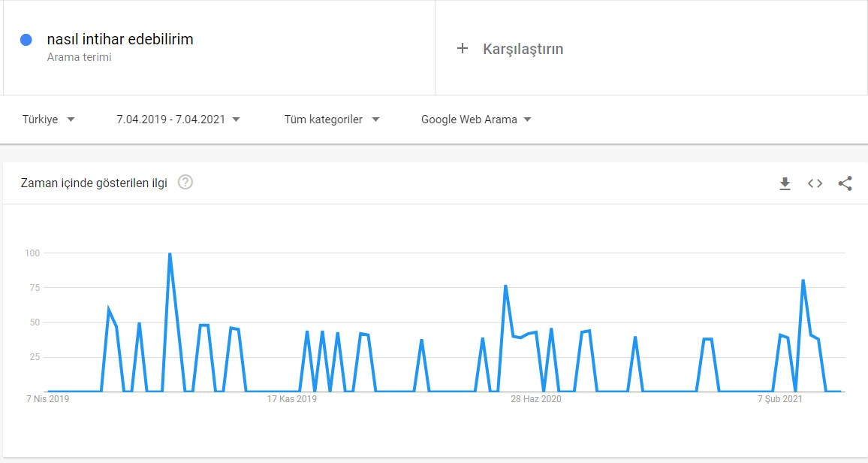
Task: Click the share icon on the chart card
Action: click(845, 183)
